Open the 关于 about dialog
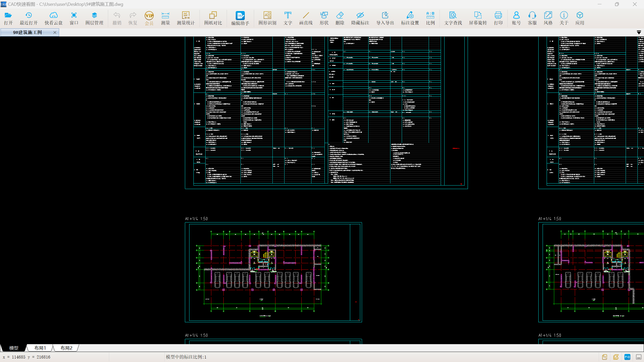The width and height of the screenshot is (644, 362). tap(564, 18)
